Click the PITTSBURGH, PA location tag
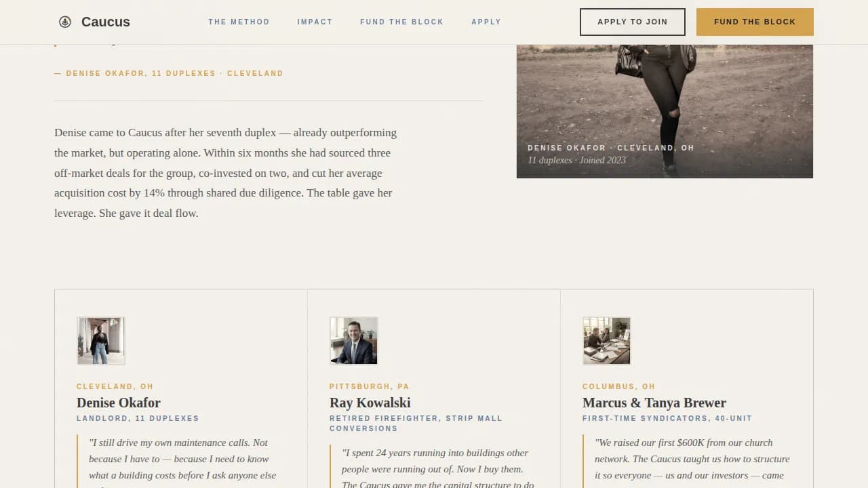 pos(369,386)
